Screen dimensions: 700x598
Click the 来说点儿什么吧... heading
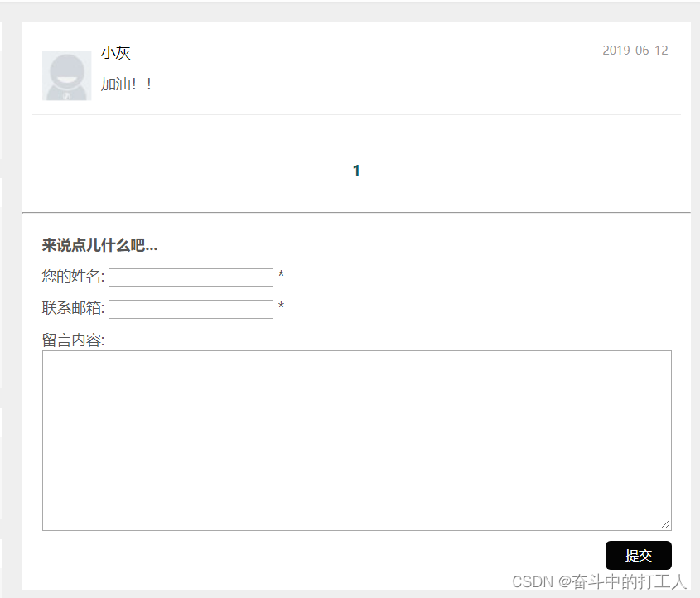(x=99, y=245)
